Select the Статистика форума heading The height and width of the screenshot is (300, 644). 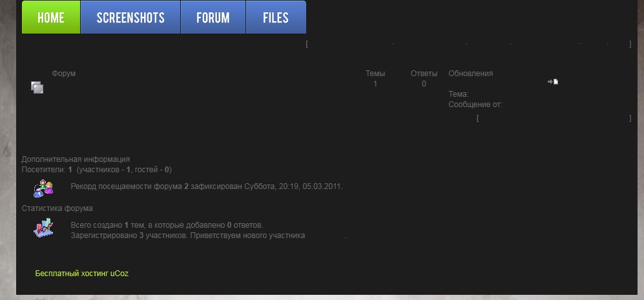(57, 208)
